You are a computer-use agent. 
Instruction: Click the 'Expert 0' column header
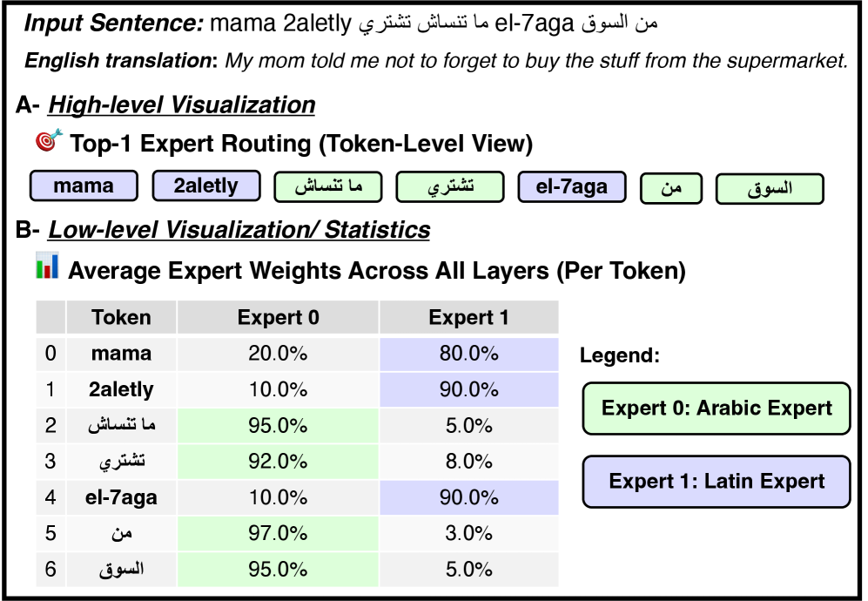point(278,318)
